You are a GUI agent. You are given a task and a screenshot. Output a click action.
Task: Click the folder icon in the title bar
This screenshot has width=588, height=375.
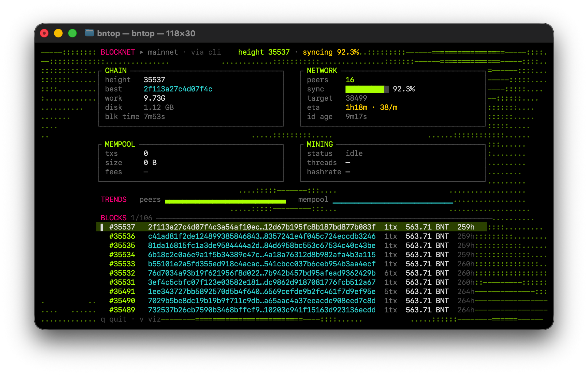[89, 33]
